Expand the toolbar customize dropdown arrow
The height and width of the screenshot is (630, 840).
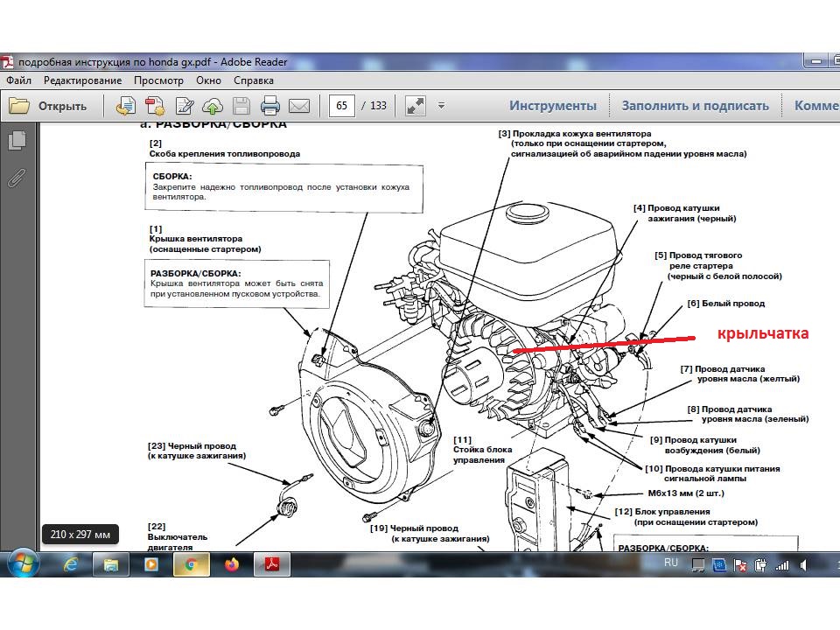[x=441, y=106]
